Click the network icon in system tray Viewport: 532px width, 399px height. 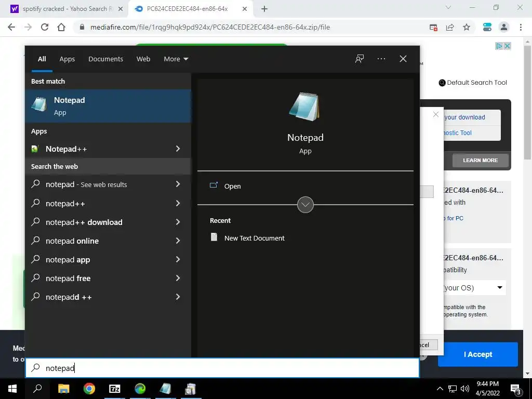[453, 389]
